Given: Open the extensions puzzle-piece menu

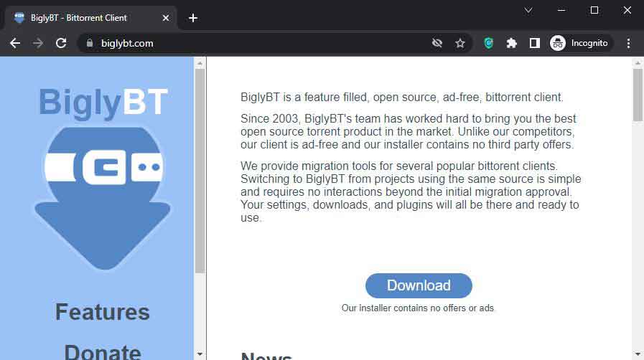Looking at the screenshot, I should pyautogui.click(x=512, y=43).
